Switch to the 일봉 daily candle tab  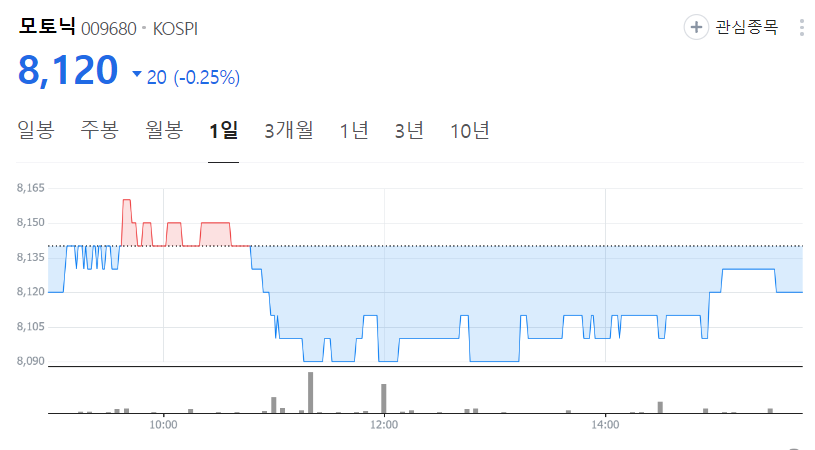click(36, 130)
